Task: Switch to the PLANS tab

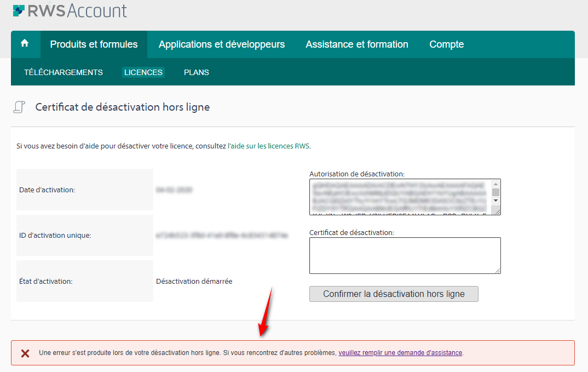Action: 196,72
